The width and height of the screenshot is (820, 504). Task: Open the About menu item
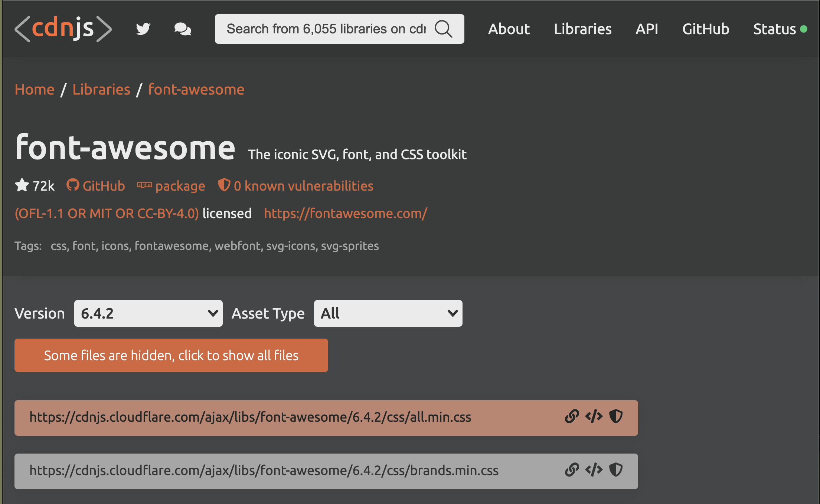(509, 29)
